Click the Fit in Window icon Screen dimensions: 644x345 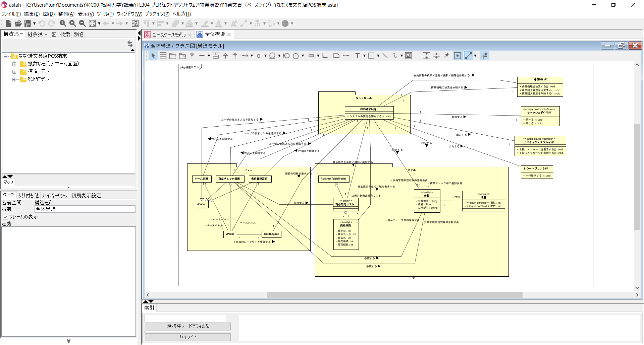(92, 23)
